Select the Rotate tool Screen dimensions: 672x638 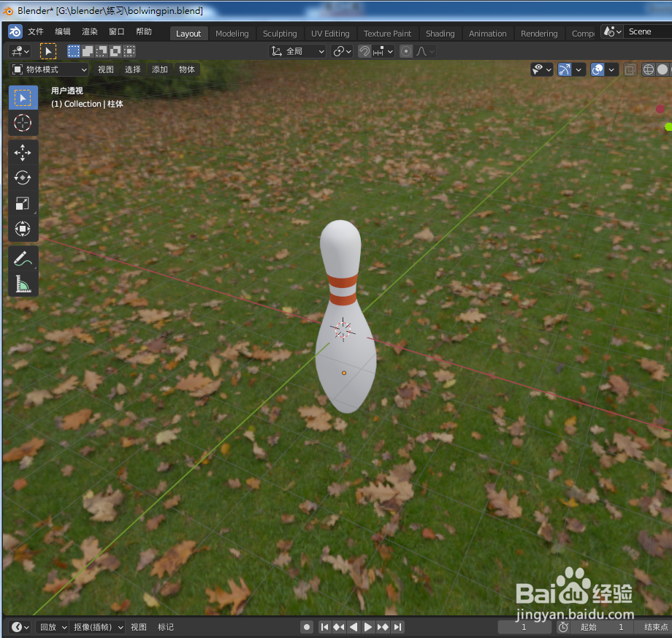pos(23,178)
